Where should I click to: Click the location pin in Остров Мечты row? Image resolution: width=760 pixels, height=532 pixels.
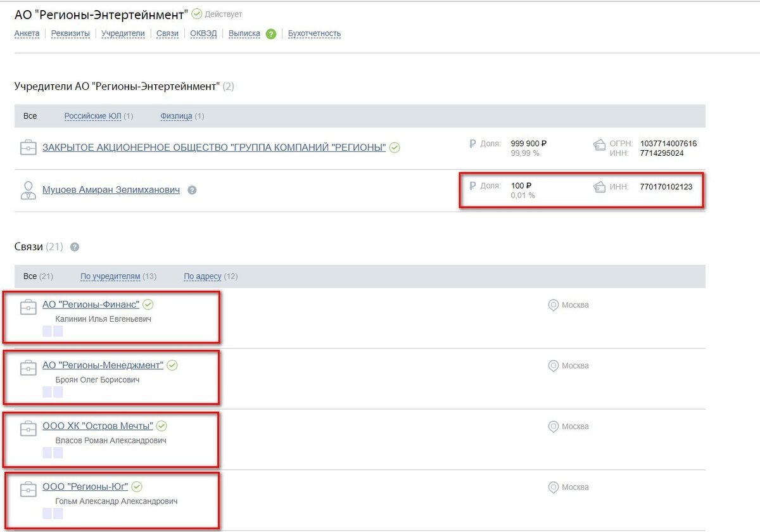pos(554,427)
